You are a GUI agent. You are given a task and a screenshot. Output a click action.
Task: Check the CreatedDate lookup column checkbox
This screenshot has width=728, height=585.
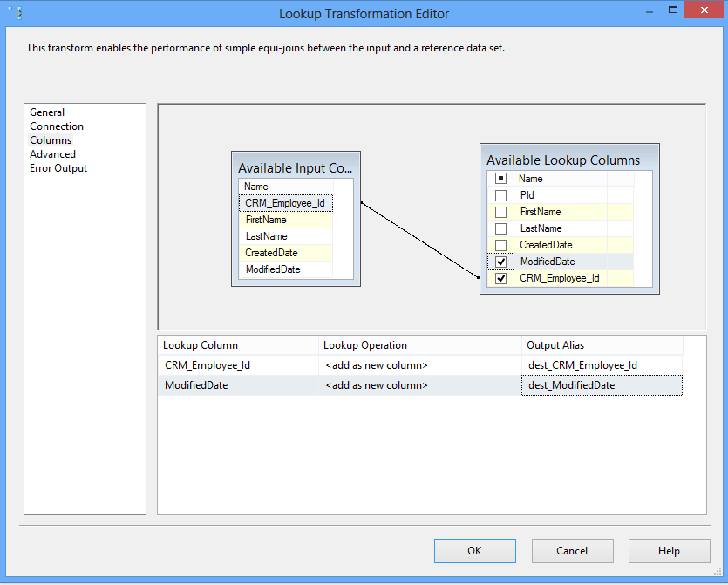coord(500,245)
